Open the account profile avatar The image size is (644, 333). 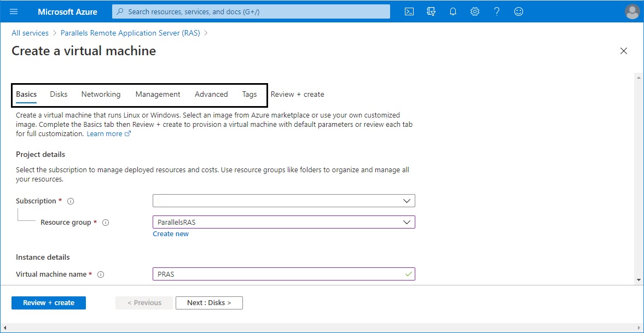[x=632, y=11]
